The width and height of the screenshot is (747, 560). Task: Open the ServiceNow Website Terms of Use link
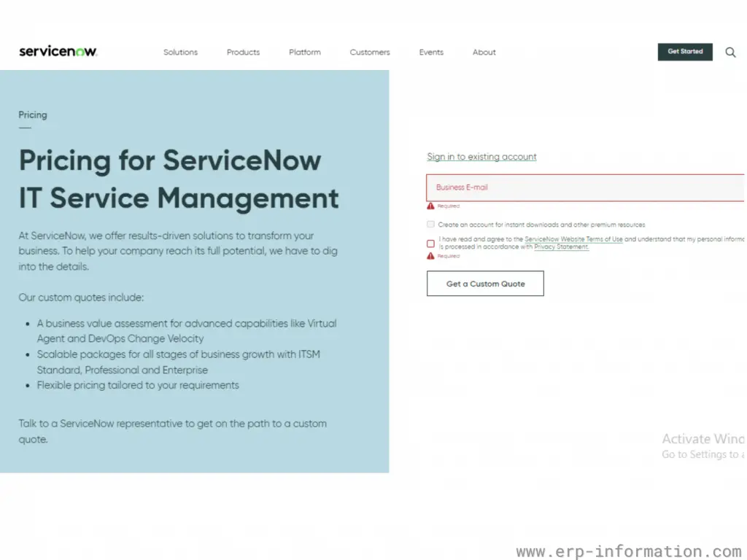(573, 239)
